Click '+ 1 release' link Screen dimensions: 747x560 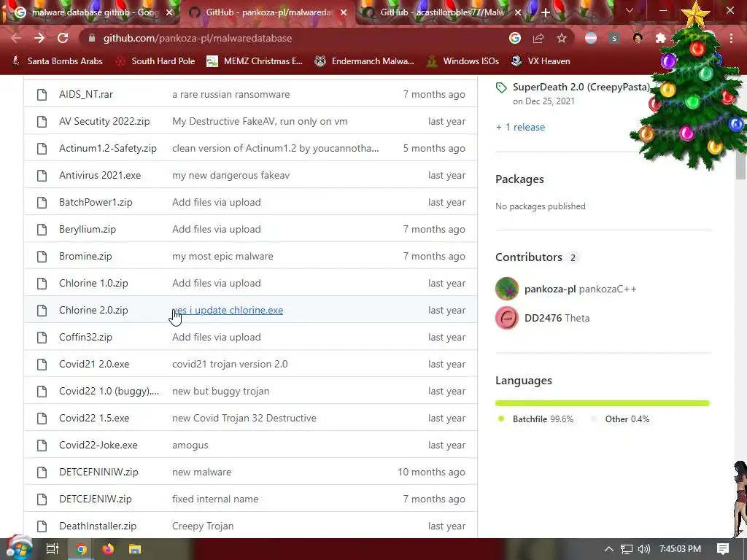coord(520,127)
